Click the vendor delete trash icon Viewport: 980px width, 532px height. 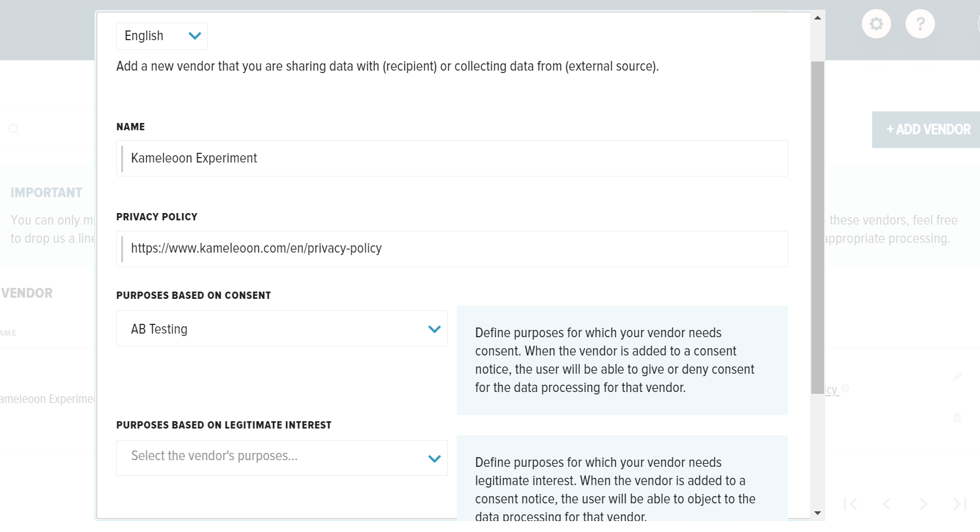[957, 418]
